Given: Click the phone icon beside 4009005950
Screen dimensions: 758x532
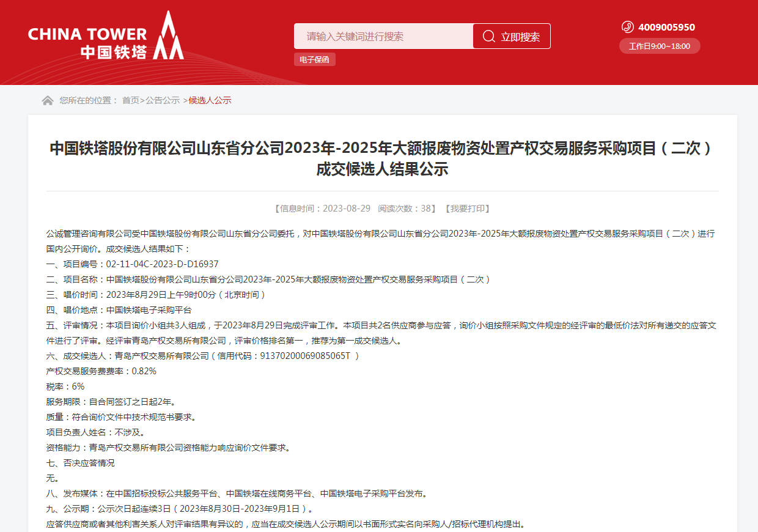Looking at the screenshot, I should click(x=627, y=27).
